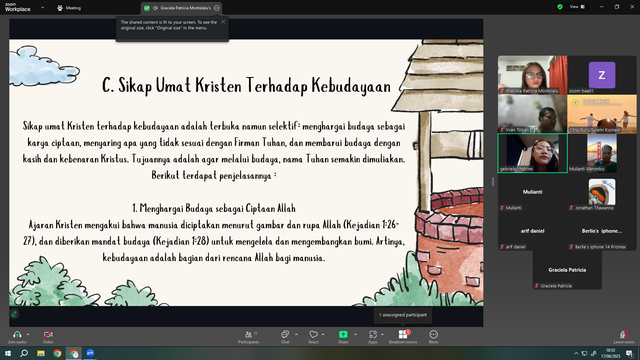Open second Chrome profile icon on taskbar
Screen dimensions: 640x360
(74, 353)
